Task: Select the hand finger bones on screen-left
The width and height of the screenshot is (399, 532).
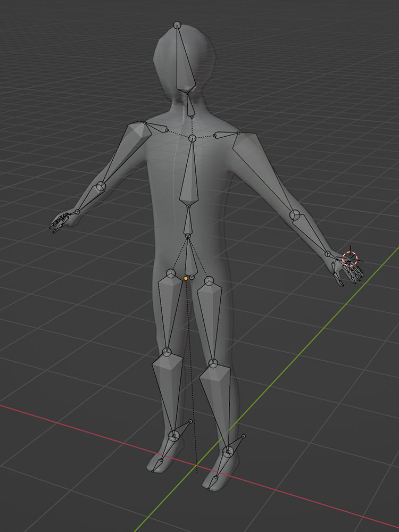Action: coord(60,221)
